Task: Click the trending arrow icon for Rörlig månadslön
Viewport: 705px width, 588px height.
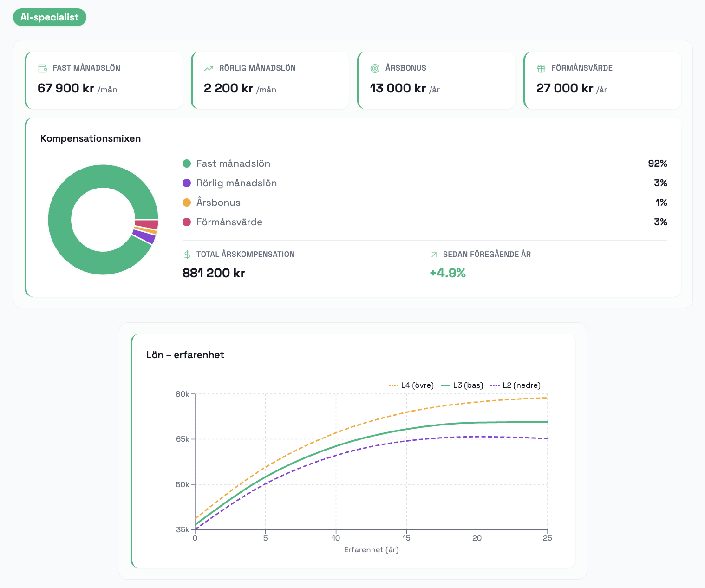Action: click(209, 68)
